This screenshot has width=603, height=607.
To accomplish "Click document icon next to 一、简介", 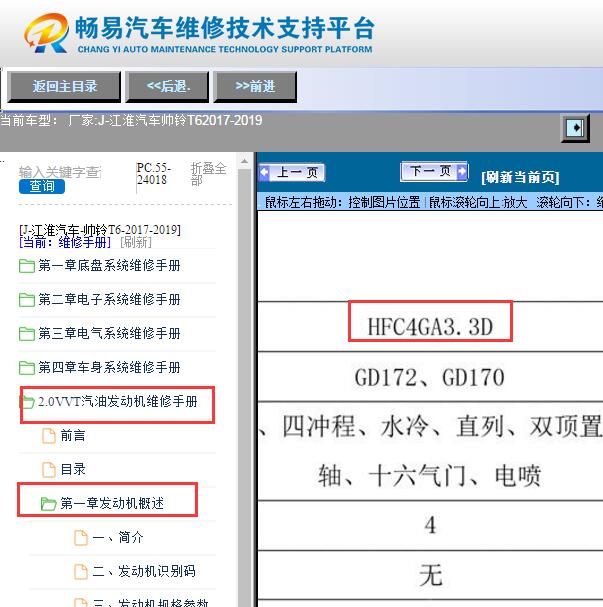I will point(81,538).
